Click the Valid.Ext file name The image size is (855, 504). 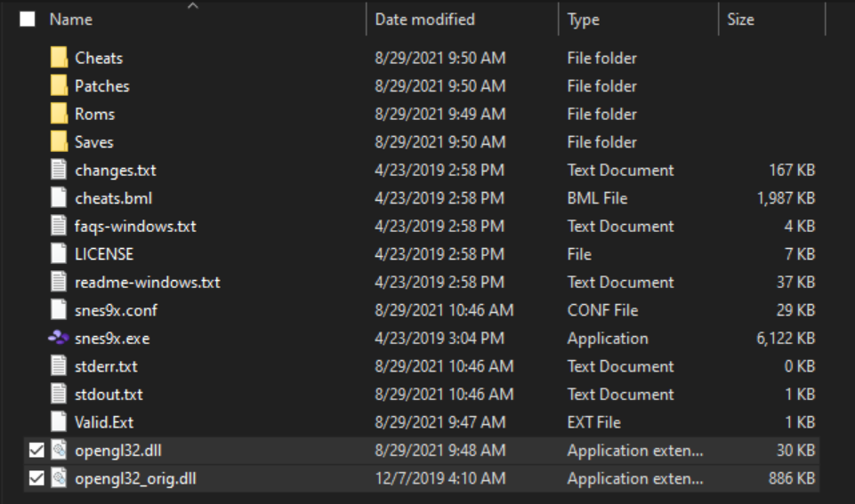coord(103,422)
